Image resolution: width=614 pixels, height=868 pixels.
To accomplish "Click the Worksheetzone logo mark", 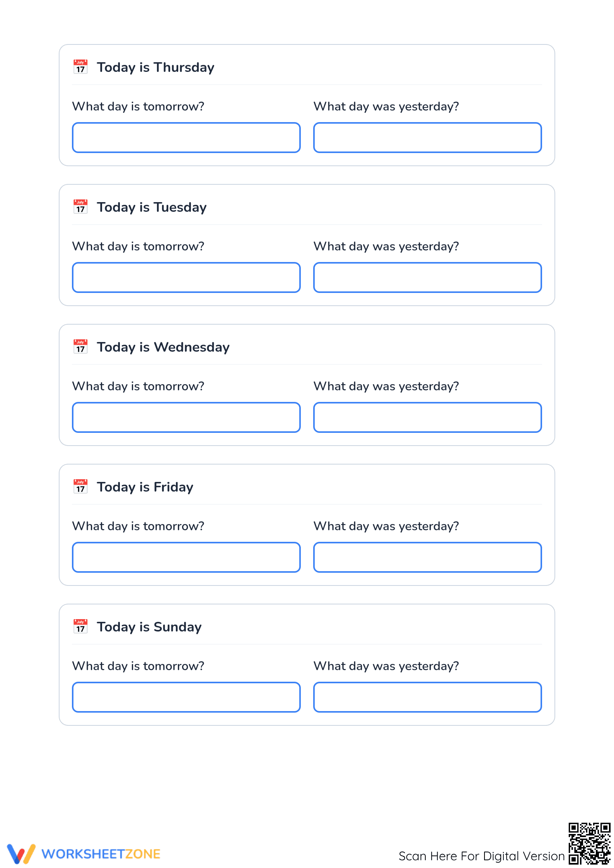I will click(21, 854).
